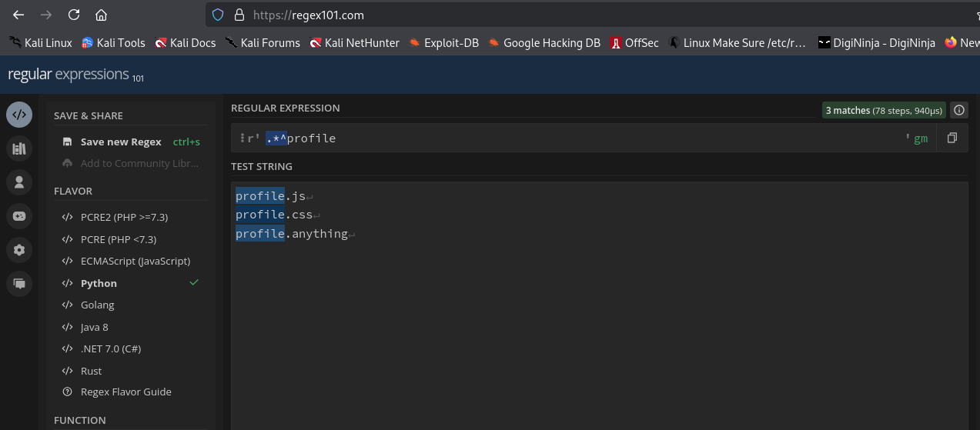Open the regex quiz gamepad icon

click(x=19, y=216)
